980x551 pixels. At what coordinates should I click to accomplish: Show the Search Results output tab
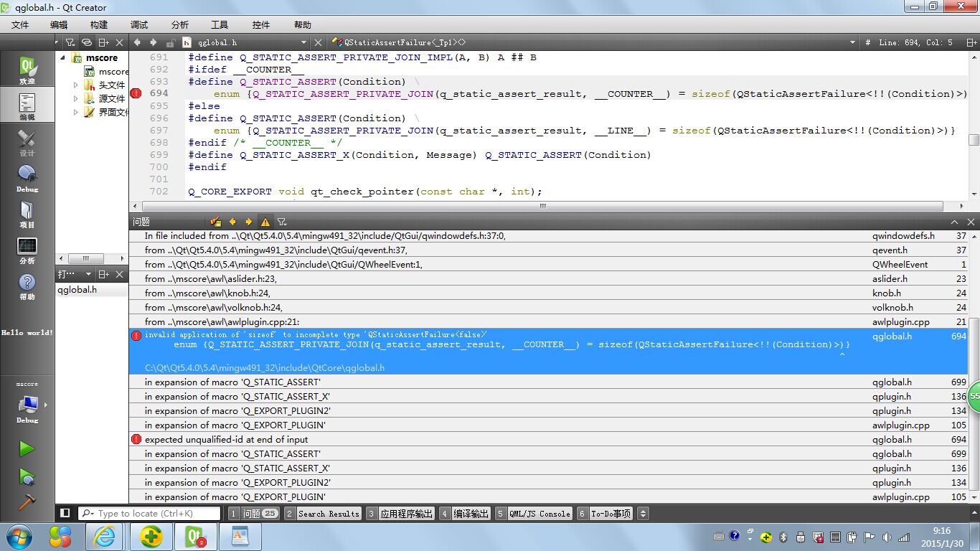[x=323, y=514]
